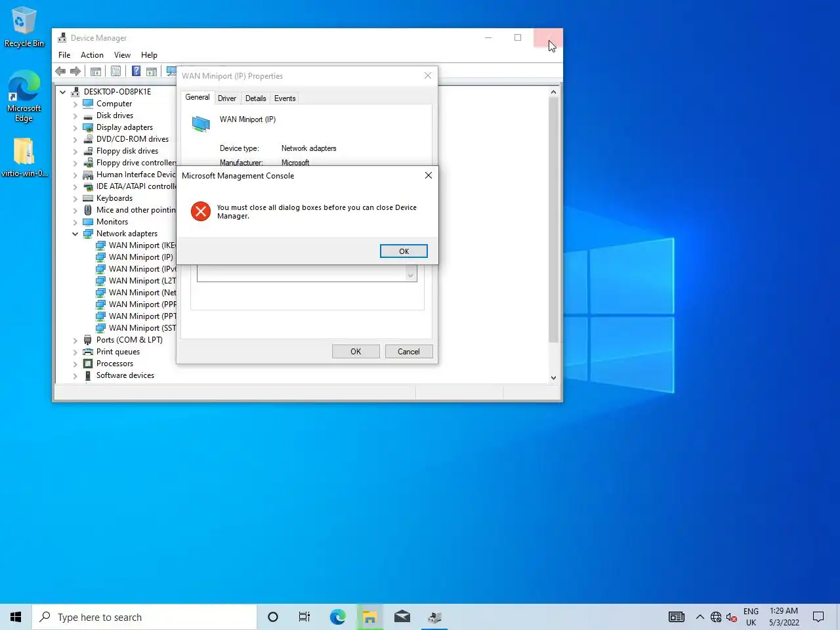Open Task View from the taskbar
Viewport: 840px width, 630px height.
tap(304, 617)
